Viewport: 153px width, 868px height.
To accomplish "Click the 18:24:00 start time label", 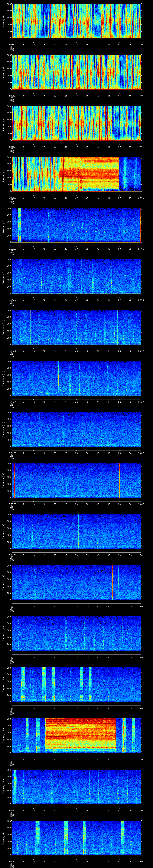I will click(12, 453).
